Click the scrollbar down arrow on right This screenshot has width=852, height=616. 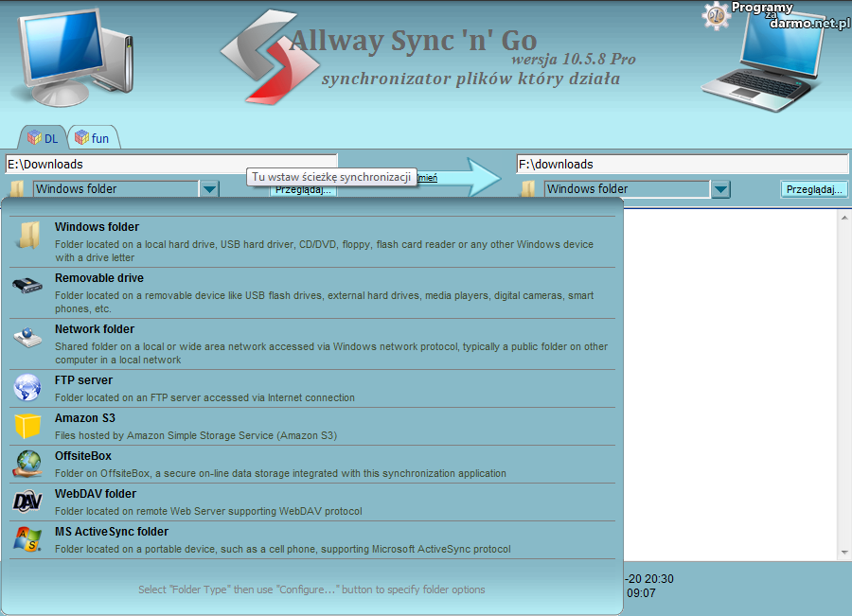[x=843, y=552]
